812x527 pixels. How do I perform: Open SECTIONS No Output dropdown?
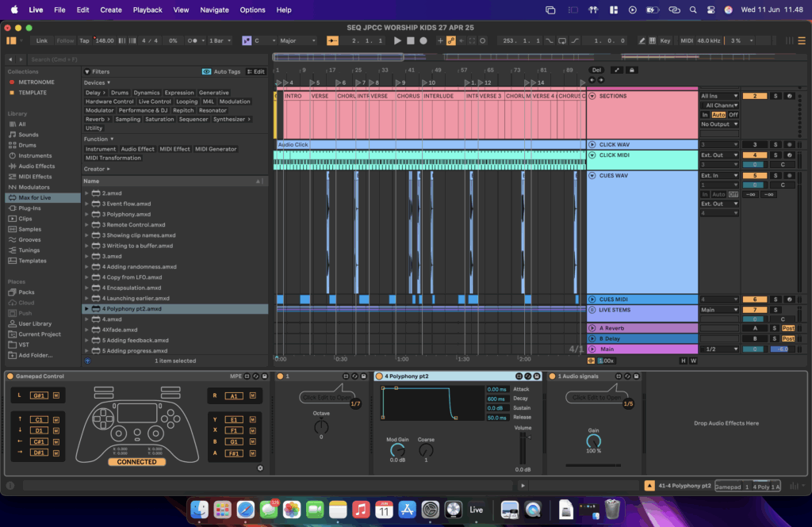point(718,124)
